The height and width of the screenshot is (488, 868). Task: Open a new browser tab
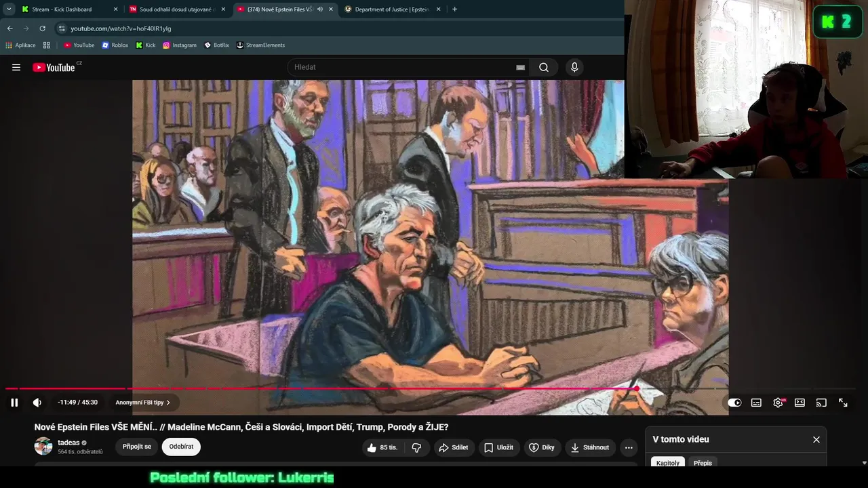[454, 9]
